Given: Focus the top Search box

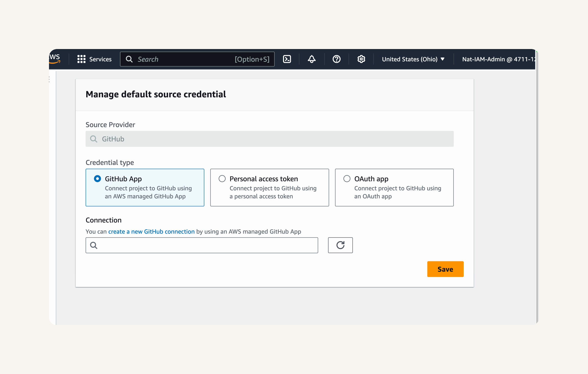Looking at the screenshot, I should coord(197,59).
